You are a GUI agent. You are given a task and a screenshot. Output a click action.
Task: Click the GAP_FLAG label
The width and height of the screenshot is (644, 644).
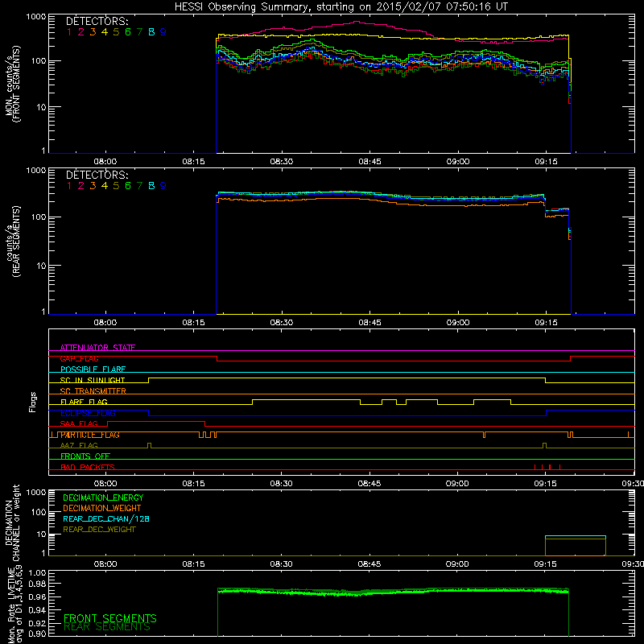[x=79, y=358]
